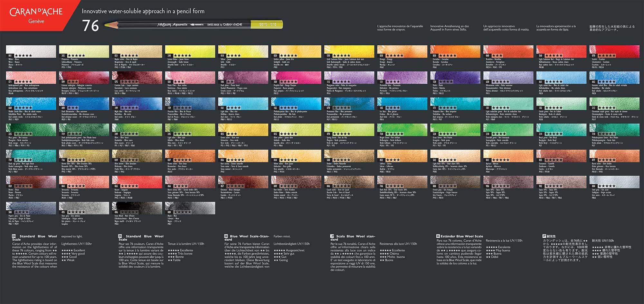Viewport: 644px width, 304px height.
Task: Pick the 120 Violet swatch
Action: coord(455,78)
